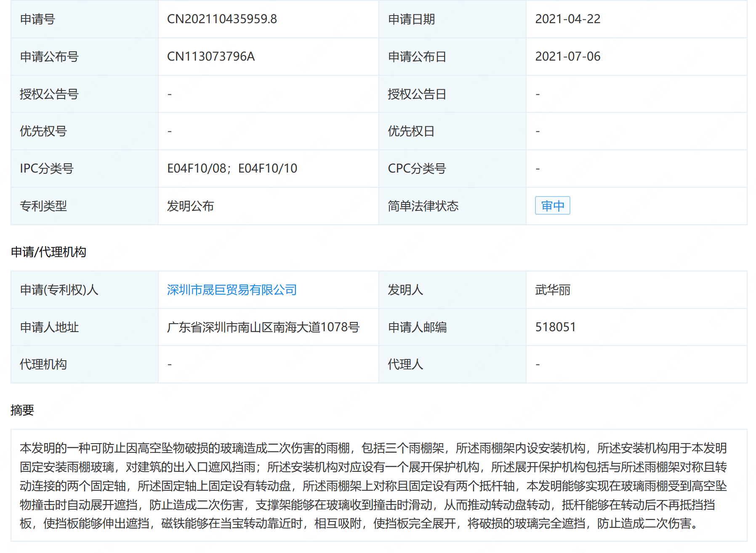Click the 申请日期 label cell
This screenshot has width=756, height=553.
click(x=453, y=19)
